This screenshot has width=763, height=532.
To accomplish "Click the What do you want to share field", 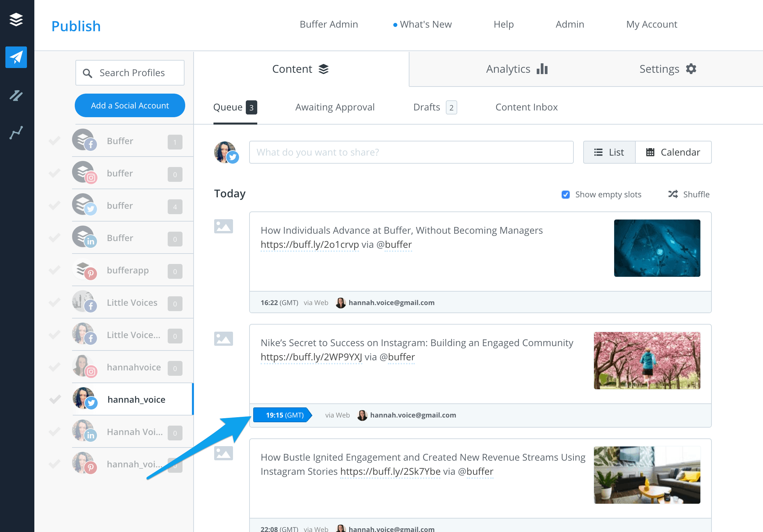I will [411, 152].
